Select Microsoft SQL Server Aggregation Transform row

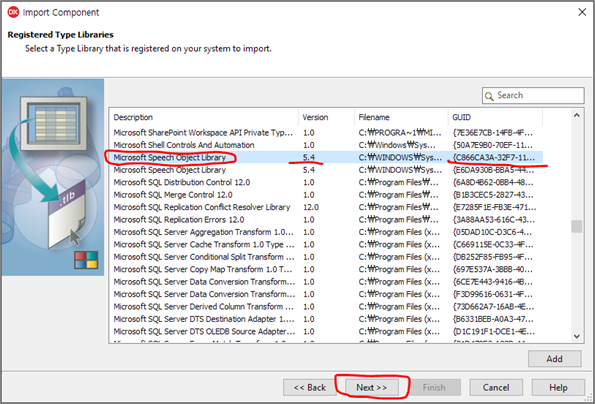[326, 232]
